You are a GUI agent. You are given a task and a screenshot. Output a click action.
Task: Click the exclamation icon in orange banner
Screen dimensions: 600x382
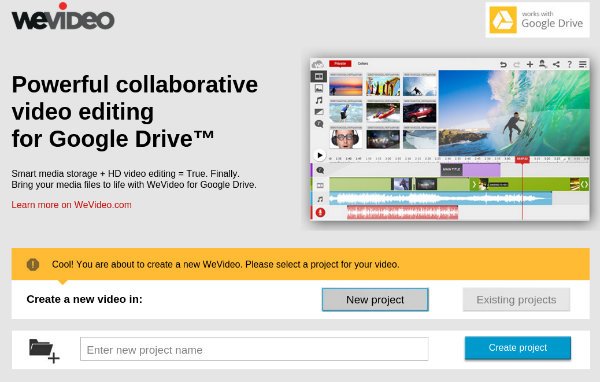(x=33, y=264)
